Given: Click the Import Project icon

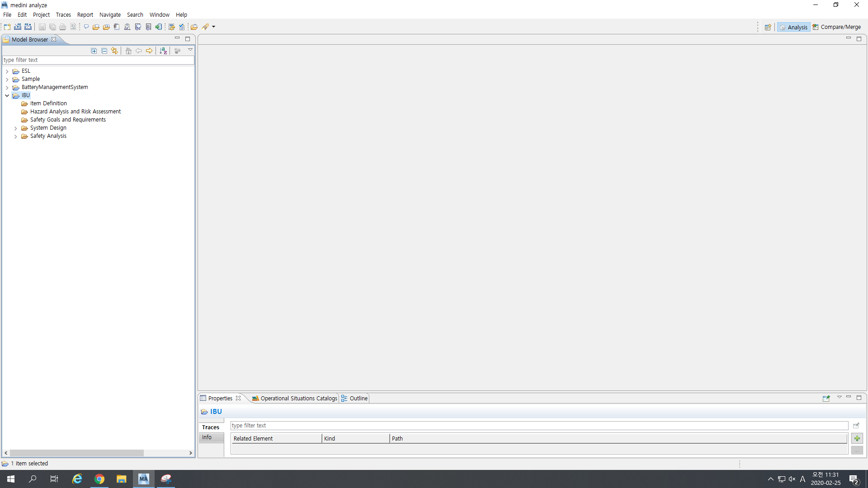Looking at the screenshot, I should pyautogui.click(x=18, y=27).
